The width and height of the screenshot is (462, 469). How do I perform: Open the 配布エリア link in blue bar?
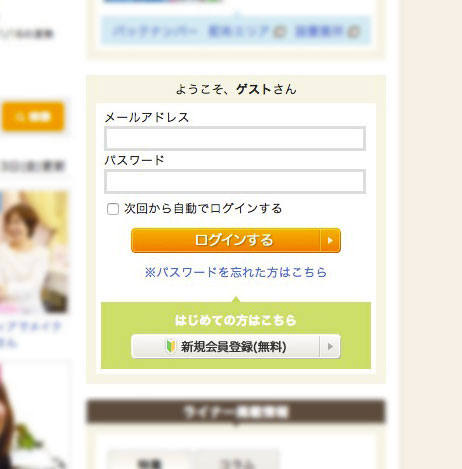(239, 32)
